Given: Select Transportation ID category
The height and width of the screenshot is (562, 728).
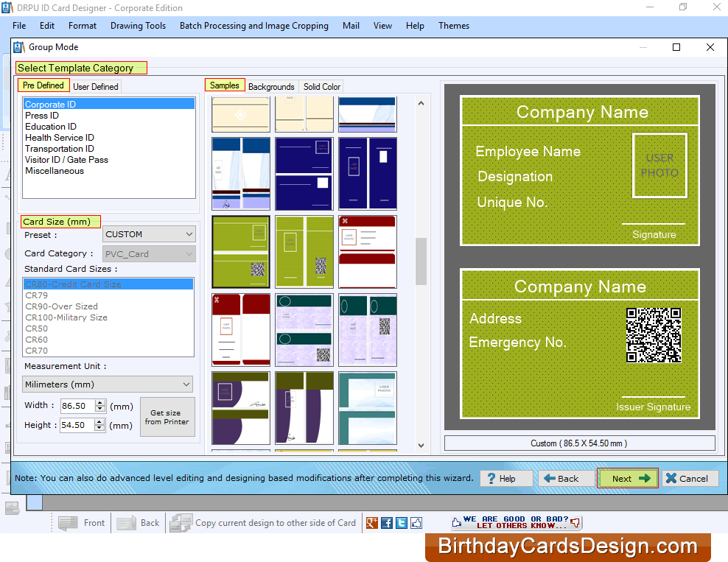Looking at the screenshot, I should [109, 149].
